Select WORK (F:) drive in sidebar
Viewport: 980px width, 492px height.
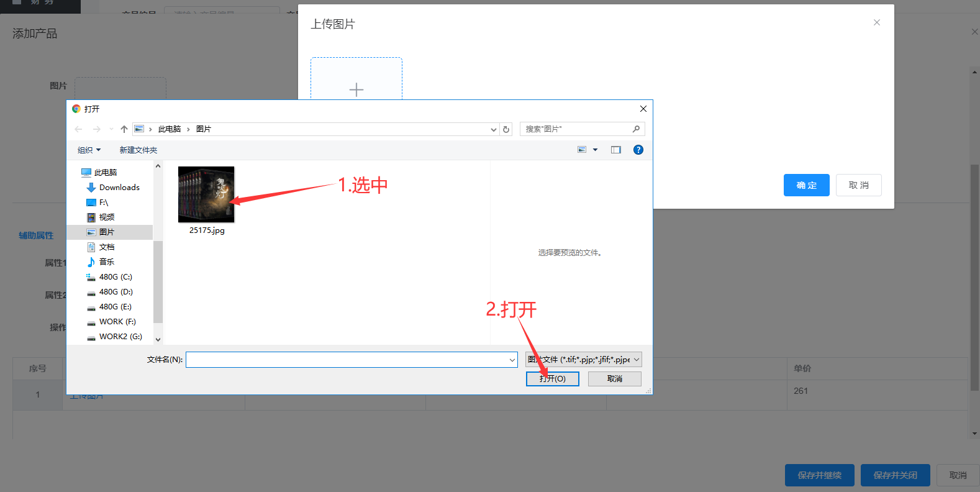click(117, 322)
